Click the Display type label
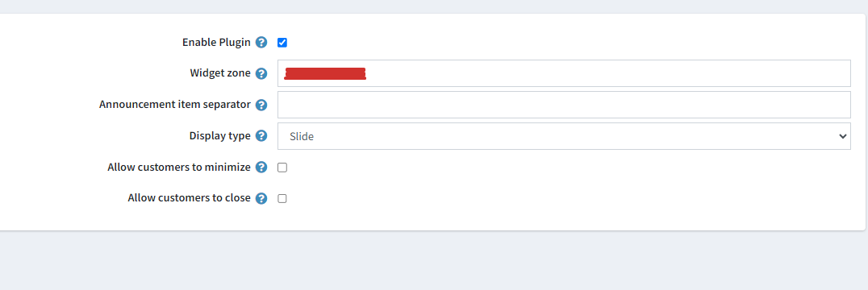 [x=219, y=136]
